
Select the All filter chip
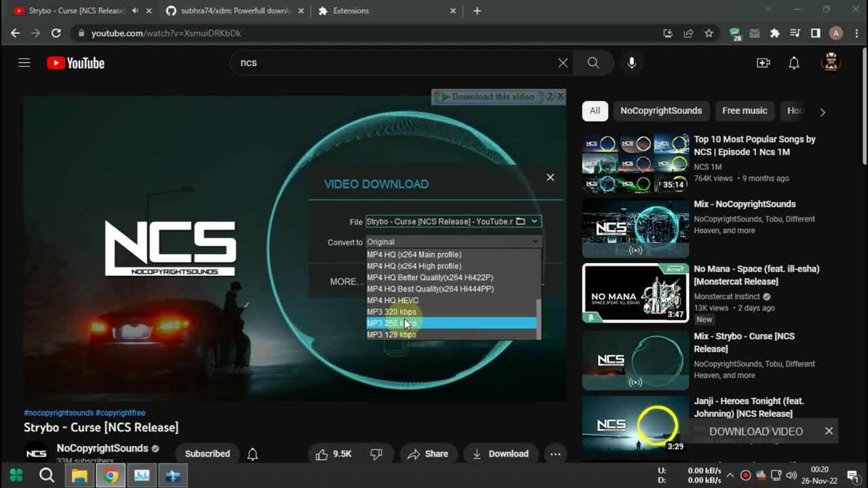click(595, 111)
